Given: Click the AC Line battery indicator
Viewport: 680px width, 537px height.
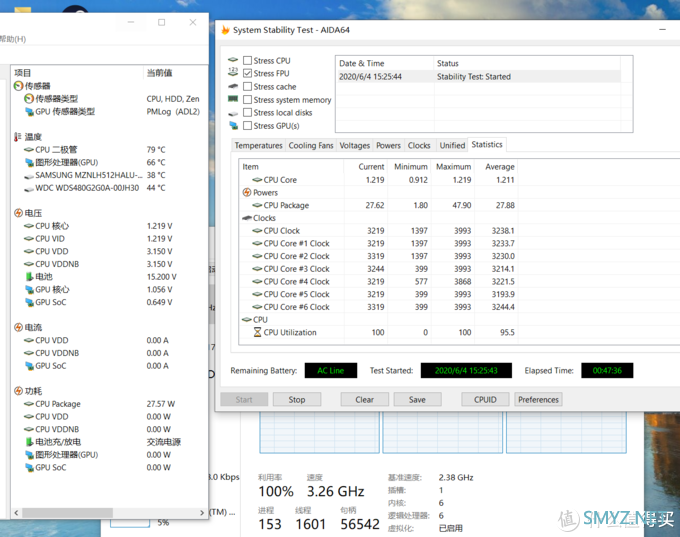Looking at the screenshot, I should [331, 370].
